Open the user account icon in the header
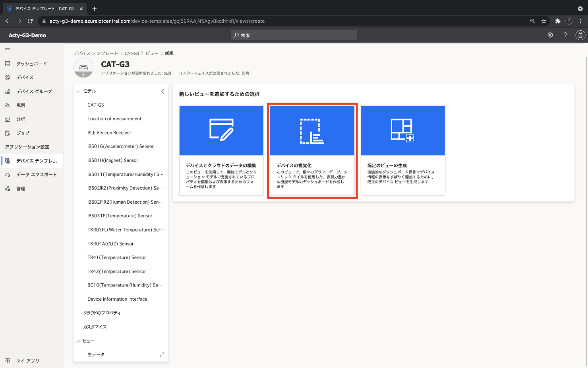Viewport: 588px width, 368px height. tap(580, 35)
